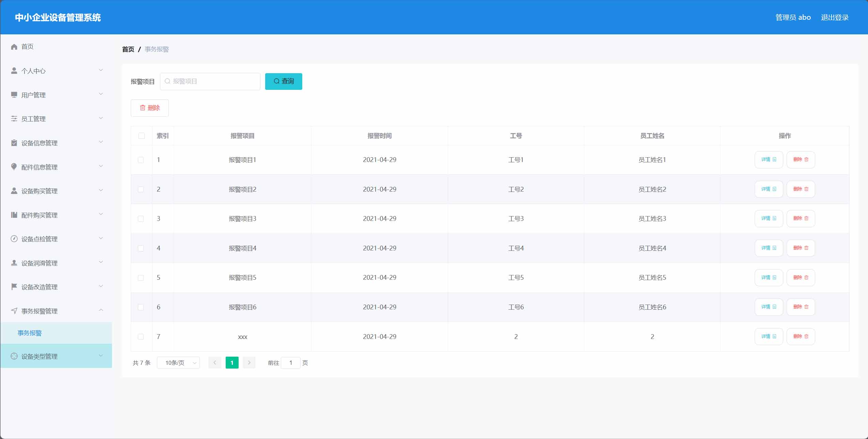The height and width of the screenshot is (439, 868).
Task: Click 退出登录 to log out
Action: tap(835, 17)
